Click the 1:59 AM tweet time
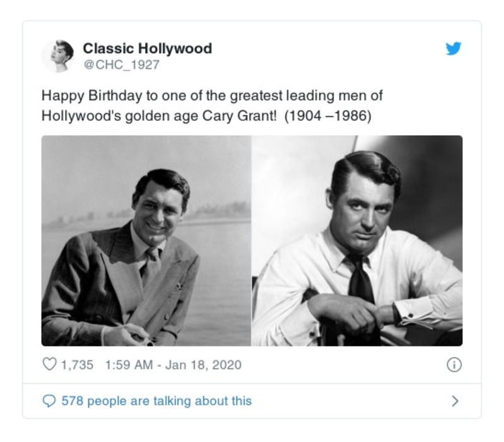 pos(129,365)
